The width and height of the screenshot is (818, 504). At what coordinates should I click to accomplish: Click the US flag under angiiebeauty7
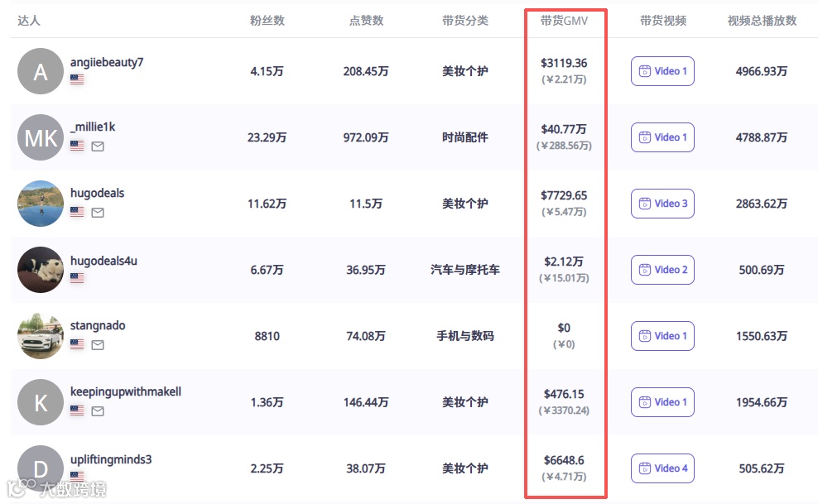coord(77,80)
